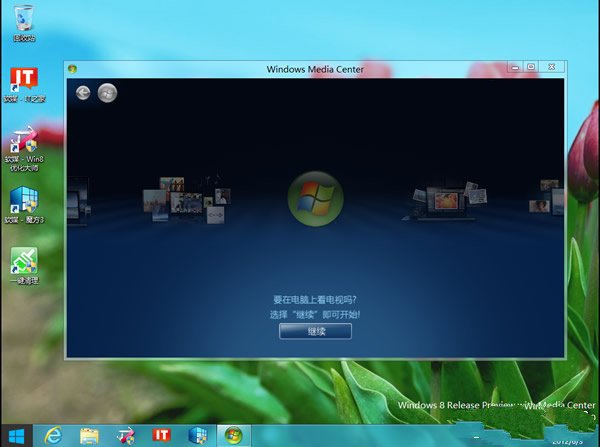Select the left pictures collage thumbnail

pyautogui.click(x=186, y=200)
